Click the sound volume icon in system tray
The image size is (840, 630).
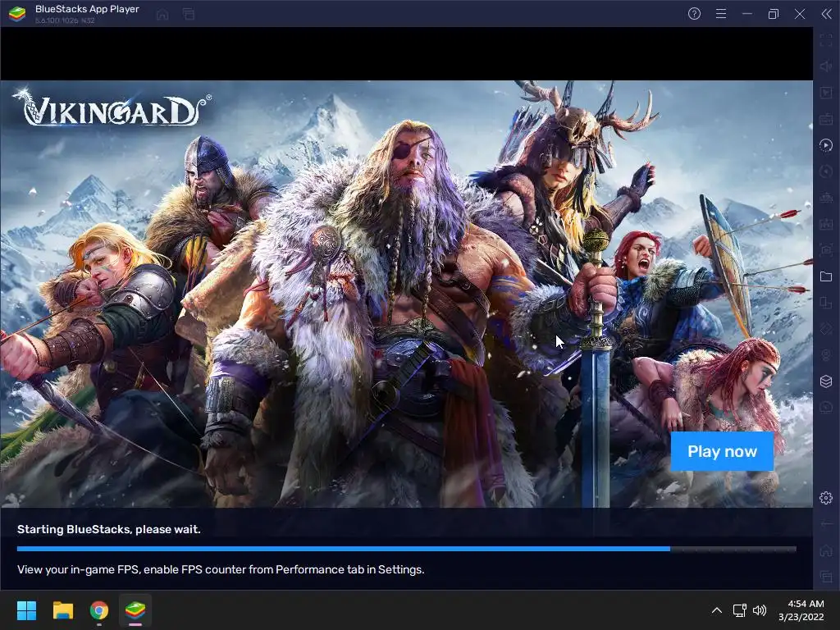click(760, 610)
